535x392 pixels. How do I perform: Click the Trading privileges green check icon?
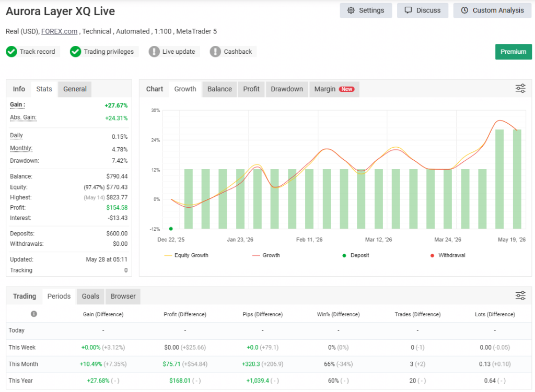[x=75, y=52]
